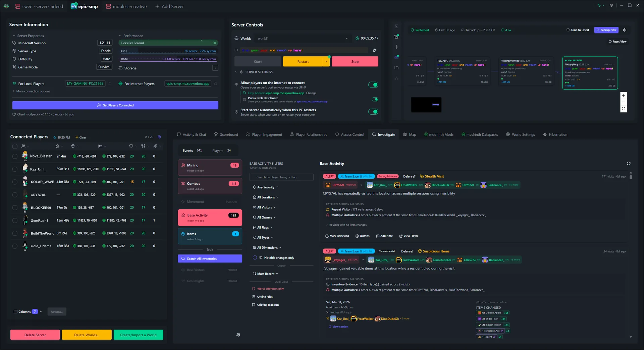The image size is (644, 350).
Task: Start a backup with Backup Now
Action: point(606,30)
